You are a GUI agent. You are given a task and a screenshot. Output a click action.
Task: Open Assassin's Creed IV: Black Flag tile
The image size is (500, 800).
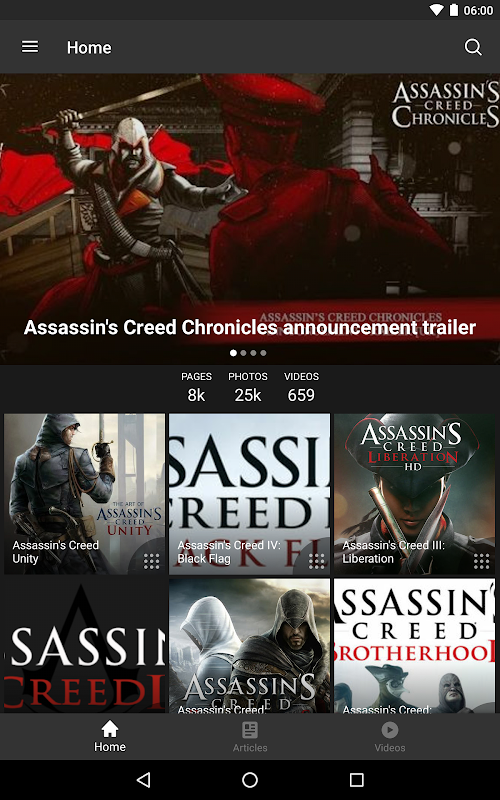click(249, 494)
